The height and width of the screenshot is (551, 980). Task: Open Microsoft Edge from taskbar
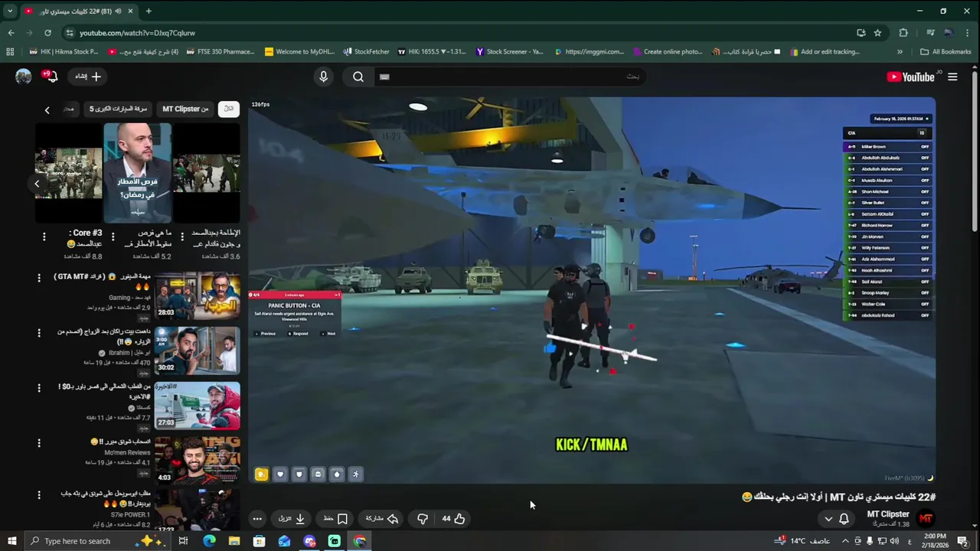(209, 541)
